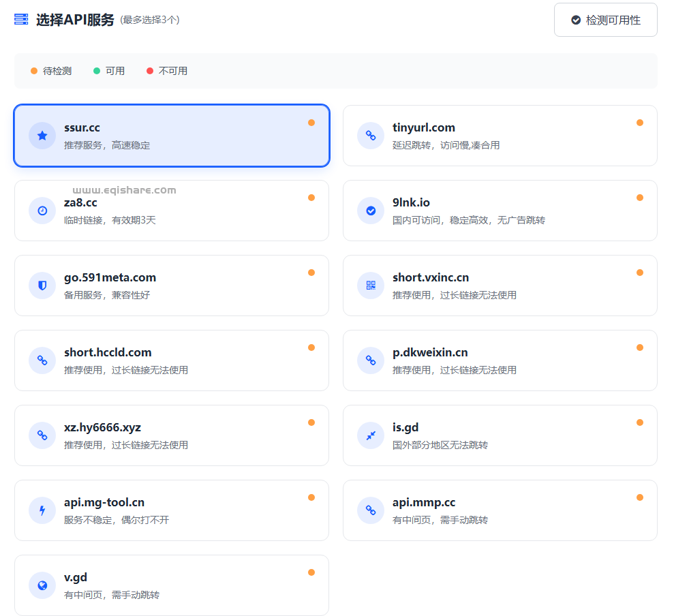Click the checkmark badge icon for 9lnk.io
Viewport: 674px width, 616px height.
pyautogui.click(x=371, y=211)
